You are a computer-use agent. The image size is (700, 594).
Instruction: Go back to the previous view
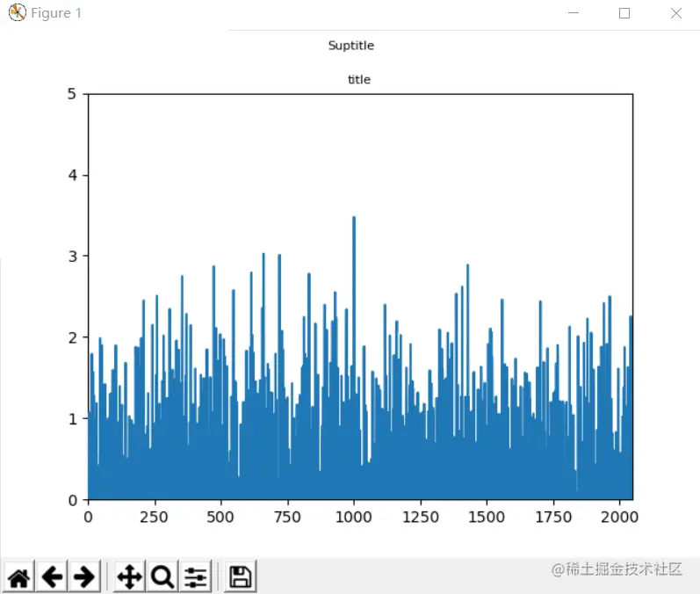click(52, 576)
